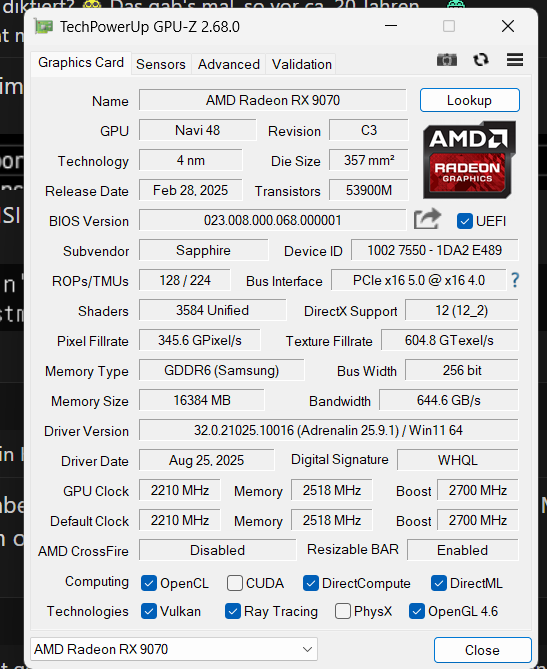Toggle the OpenCL checkbox
Image resolution: width=547 pixels, height=669 pixels.
pos(149,583)
